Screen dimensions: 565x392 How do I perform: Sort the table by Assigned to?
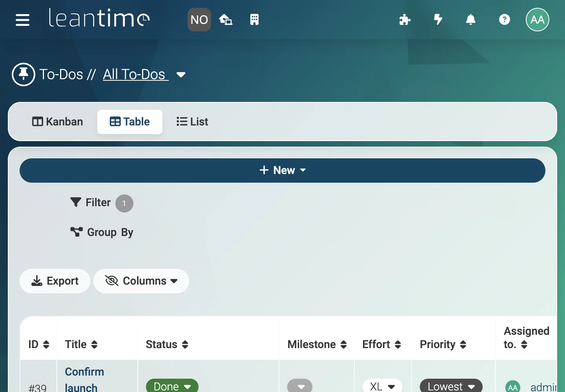tap(527, 338)
